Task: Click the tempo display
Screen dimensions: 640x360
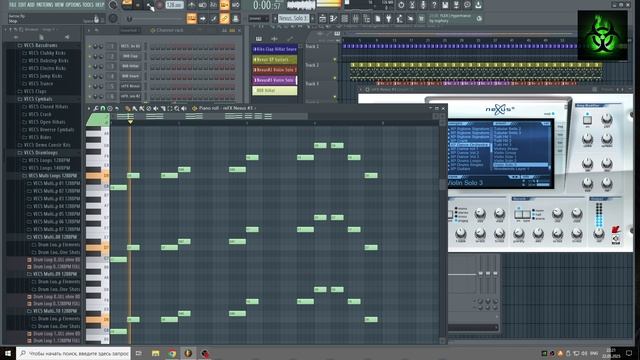Action: 175,5
